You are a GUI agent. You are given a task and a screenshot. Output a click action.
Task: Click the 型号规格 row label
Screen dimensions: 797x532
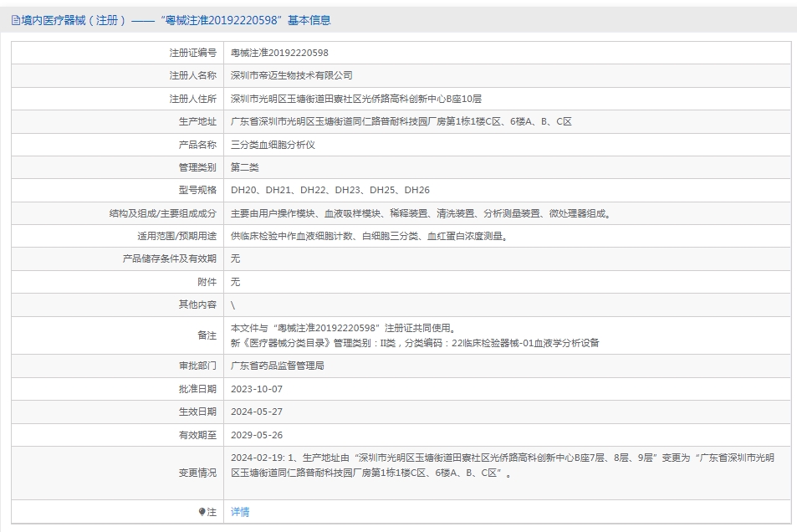click(197, 190)
